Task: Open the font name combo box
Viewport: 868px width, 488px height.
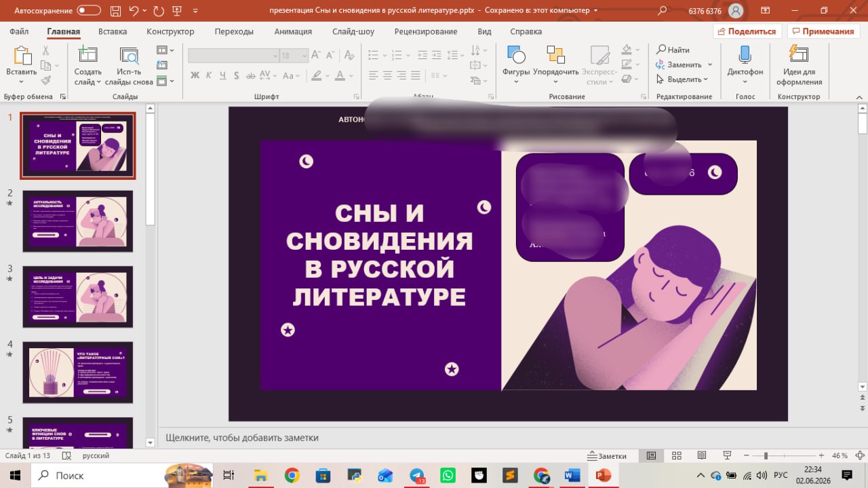Action: [233, 56]
